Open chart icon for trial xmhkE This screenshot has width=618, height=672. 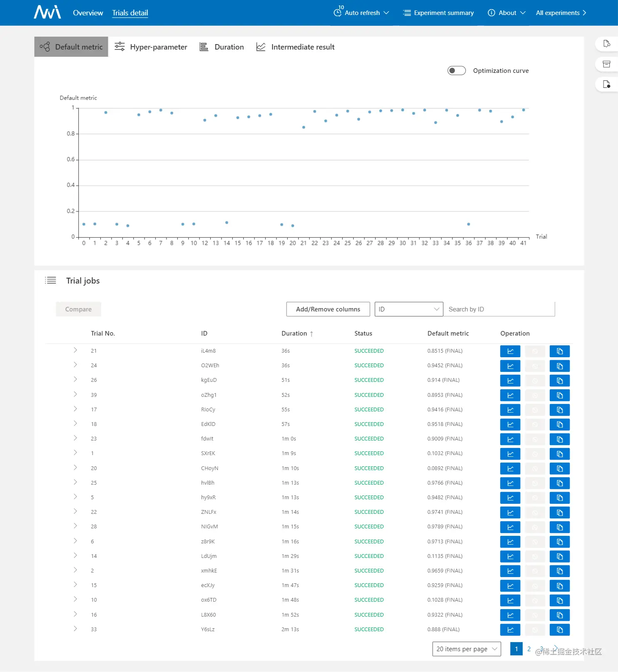pyautogui.click(x=510, y=571)
